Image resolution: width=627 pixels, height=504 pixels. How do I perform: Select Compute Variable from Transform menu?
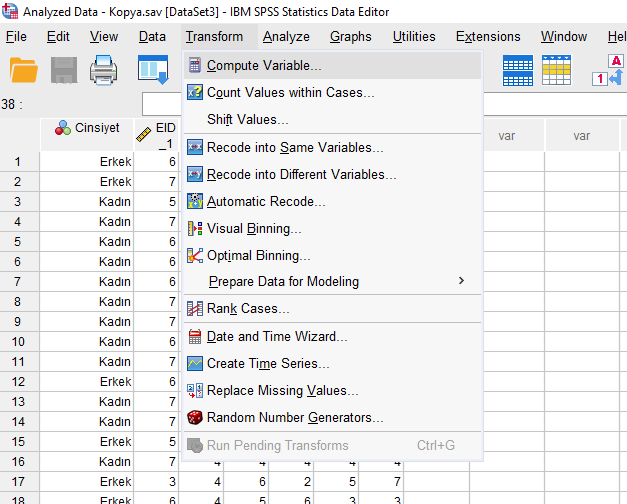[263, 66]
